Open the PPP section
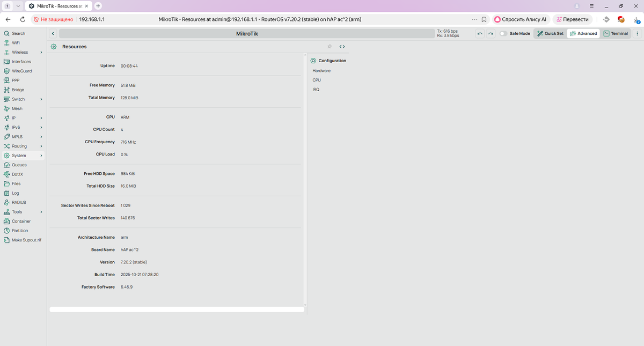The image size is (644, 346). point(16,80)
